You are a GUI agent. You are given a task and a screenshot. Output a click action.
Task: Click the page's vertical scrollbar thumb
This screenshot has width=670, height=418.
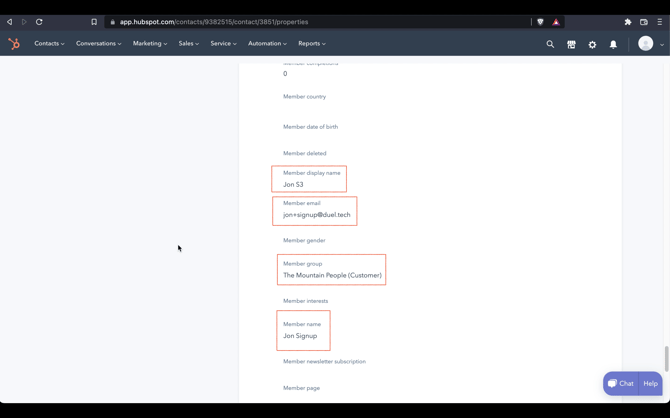[666, 358]
